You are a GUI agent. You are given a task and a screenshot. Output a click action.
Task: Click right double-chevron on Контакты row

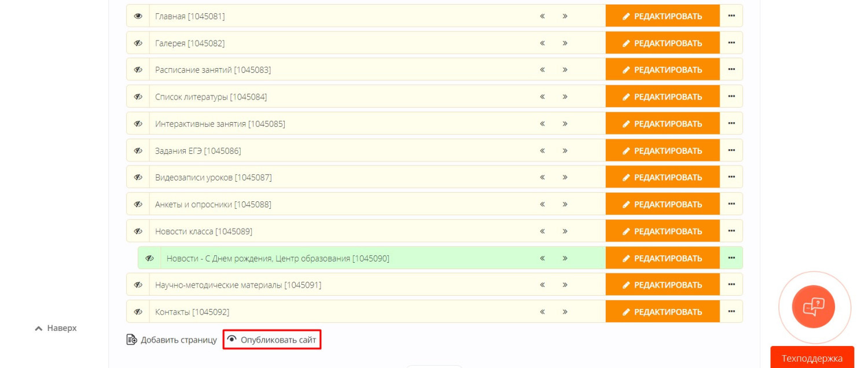(565, 312)
